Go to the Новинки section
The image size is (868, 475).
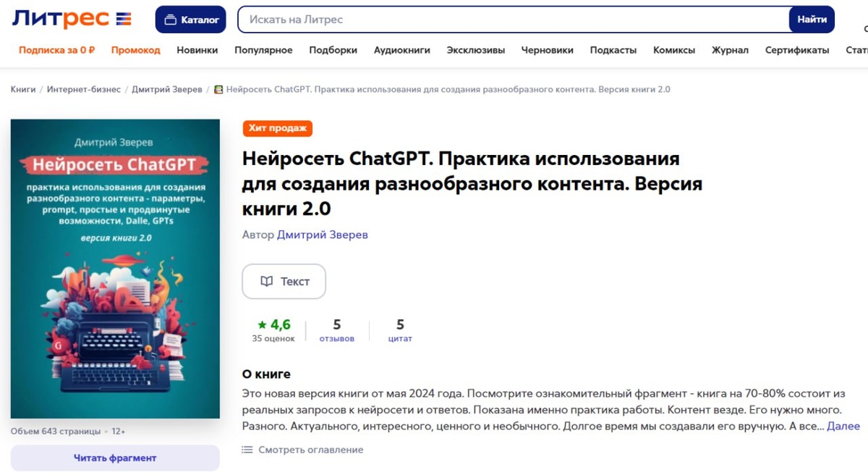[197, 50]
